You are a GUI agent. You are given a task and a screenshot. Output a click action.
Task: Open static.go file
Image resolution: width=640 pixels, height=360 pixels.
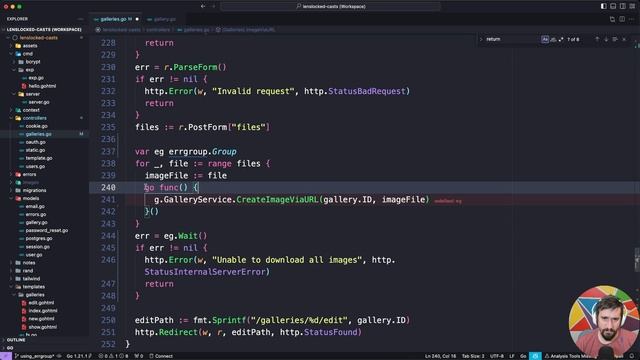(x=35, y=150)
